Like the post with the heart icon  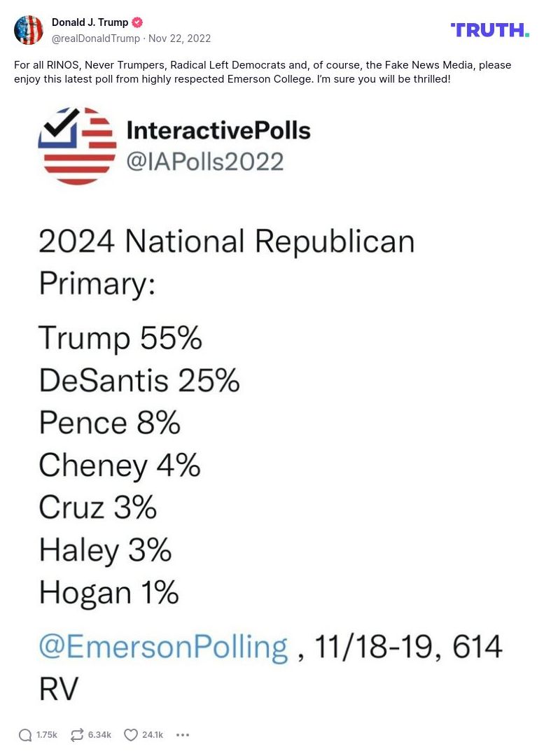coord(131,734)
